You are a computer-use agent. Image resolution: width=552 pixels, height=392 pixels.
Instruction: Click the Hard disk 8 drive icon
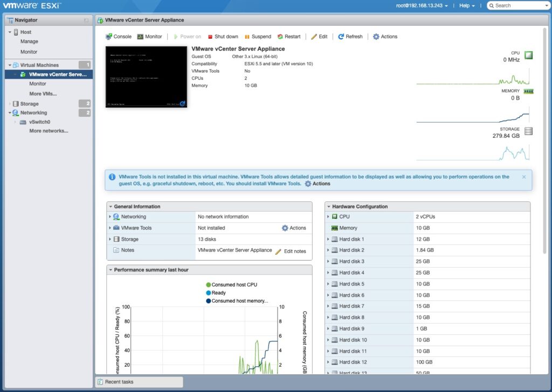334,318
